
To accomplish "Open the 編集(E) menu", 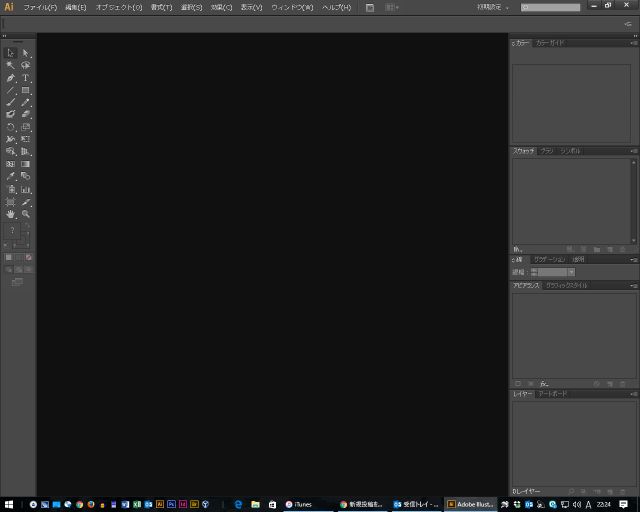I will (76, 7).
